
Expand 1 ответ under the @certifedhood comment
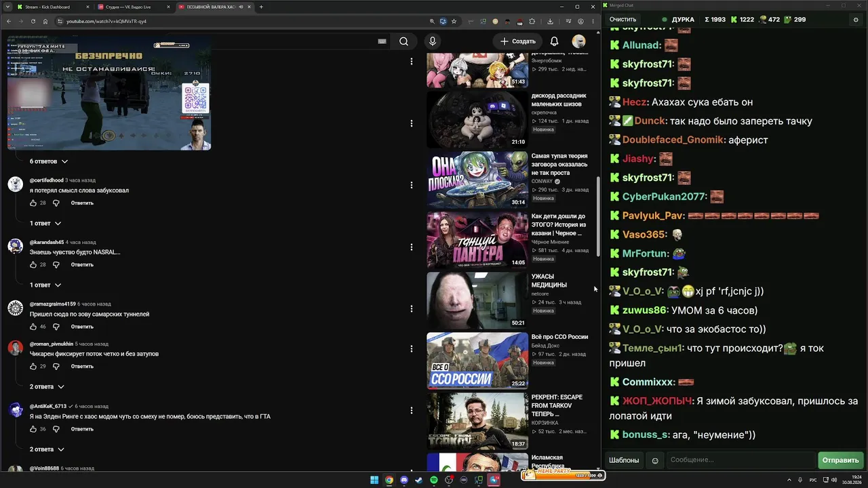pyautogui.click(x=45, y=223)
